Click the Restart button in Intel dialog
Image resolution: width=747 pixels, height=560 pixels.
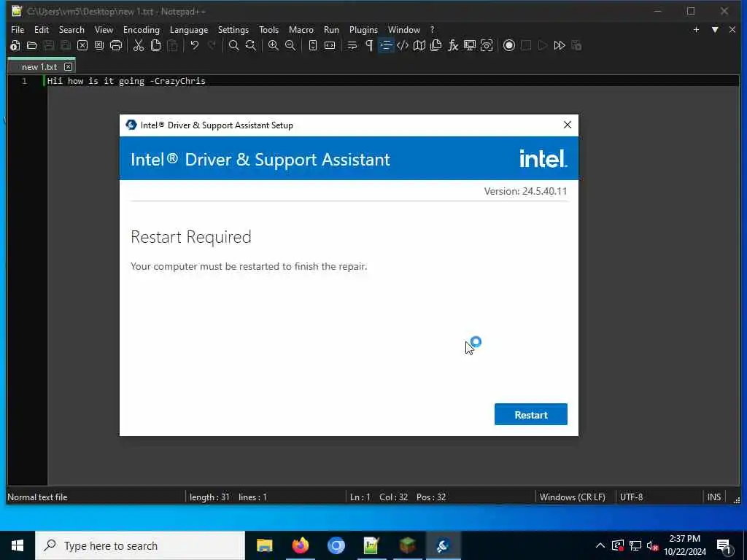[531, 414]
